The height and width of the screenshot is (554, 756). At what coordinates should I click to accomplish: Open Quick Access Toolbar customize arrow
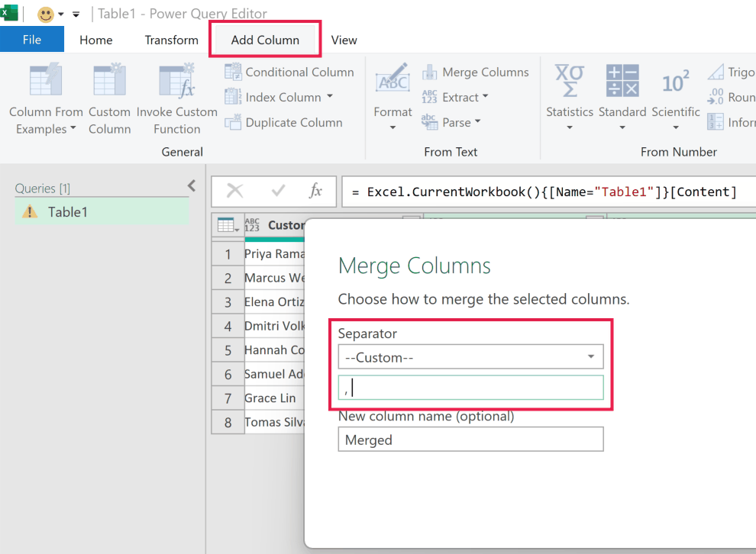[x=76, y=14]
